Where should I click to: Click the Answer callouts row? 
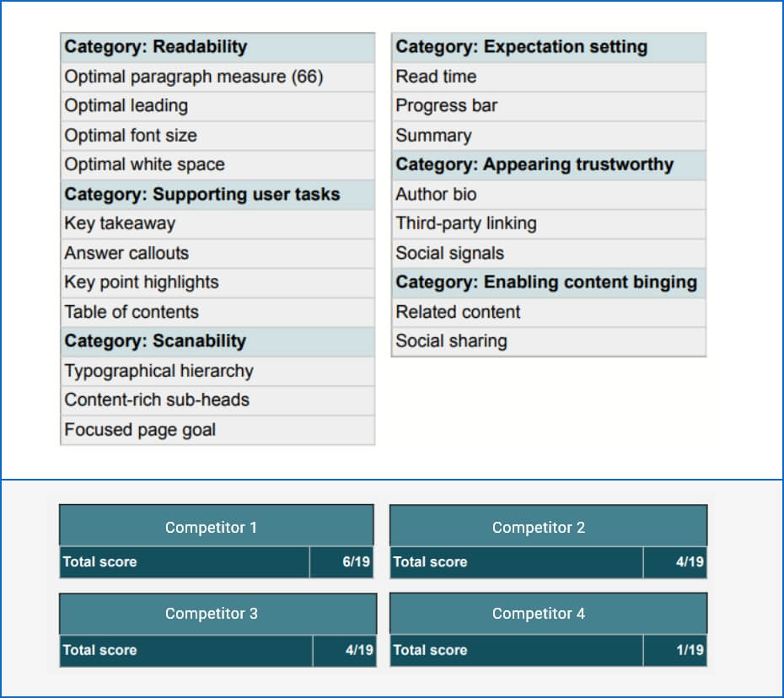(x=217, y=254)
